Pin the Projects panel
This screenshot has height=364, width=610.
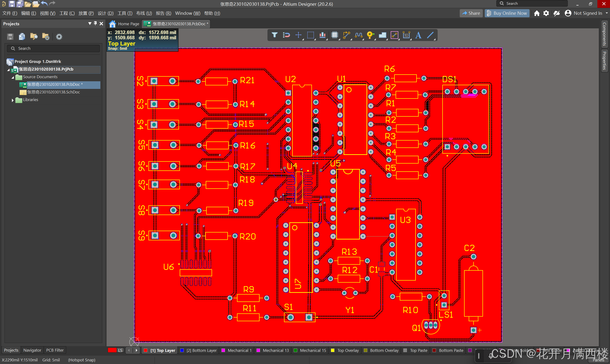coord(95,23)
